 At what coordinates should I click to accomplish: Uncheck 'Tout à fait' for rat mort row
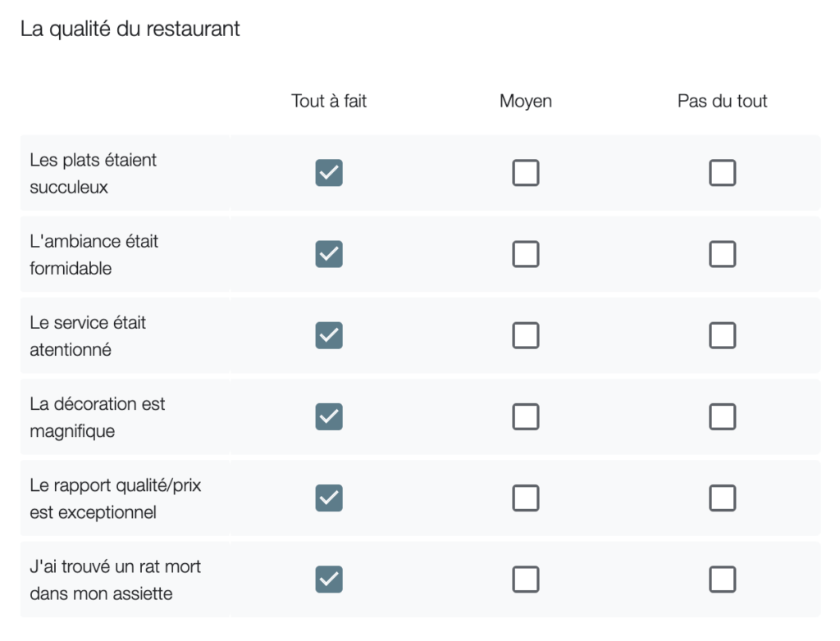pos(329,580)
